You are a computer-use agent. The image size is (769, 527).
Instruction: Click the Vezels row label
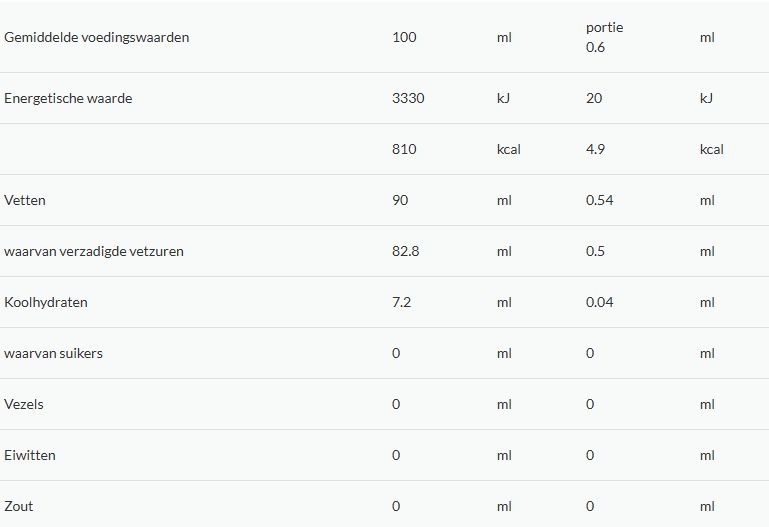24,404
